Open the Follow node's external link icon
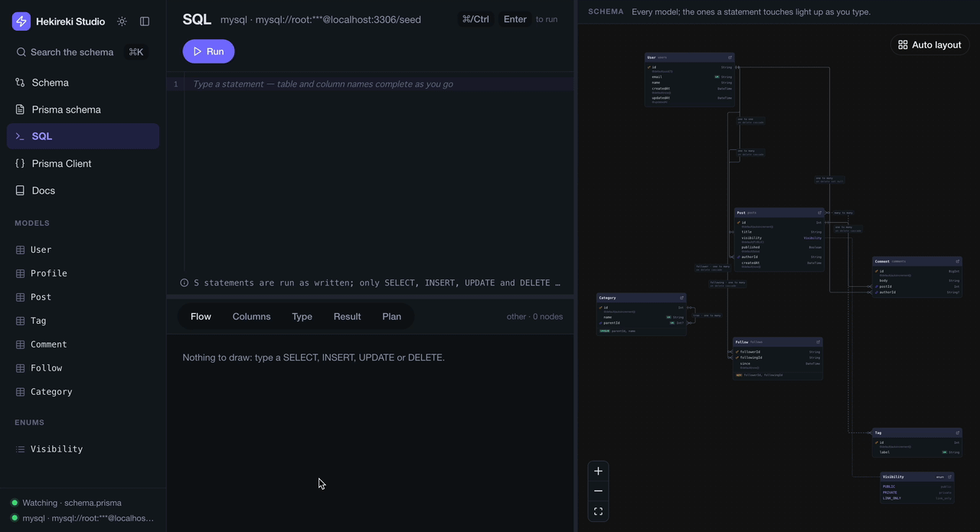The width and height of the screenshot is (980, 532). [x=818, y=342]
